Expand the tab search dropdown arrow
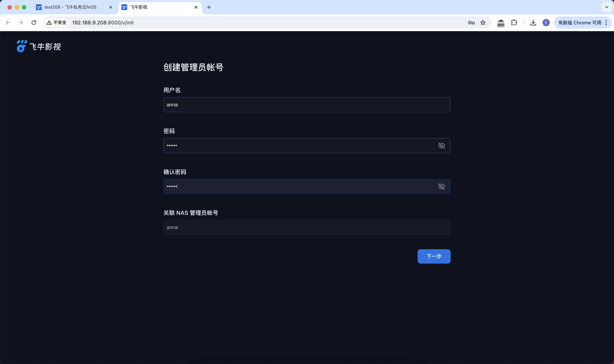Screen dimensions: 614x364 [x=607, y=7]
